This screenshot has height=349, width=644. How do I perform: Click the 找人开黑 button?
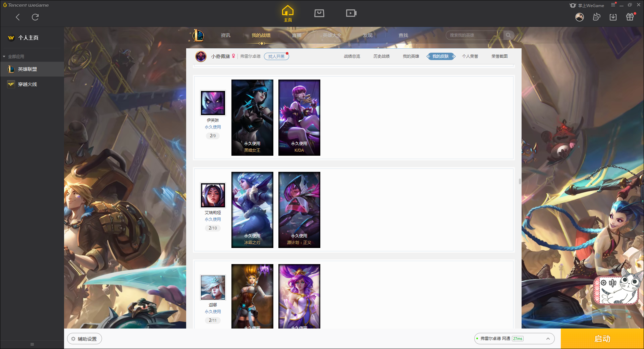tap(276, 56)
